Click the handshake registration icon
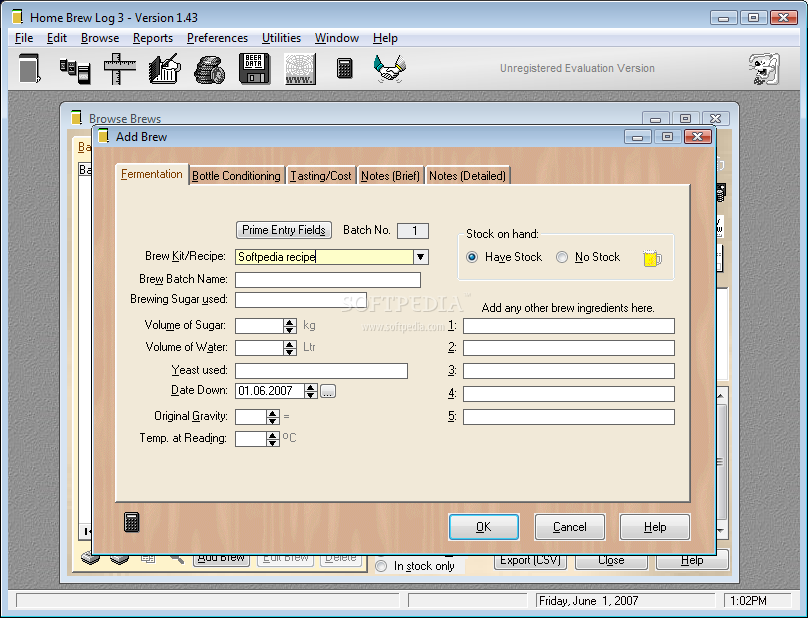The image size is (808, 618). tap(390, 69)
